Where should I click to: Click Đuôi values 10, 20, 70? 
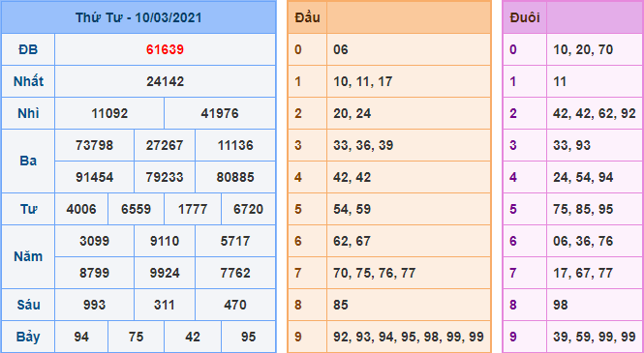[583, 49]
